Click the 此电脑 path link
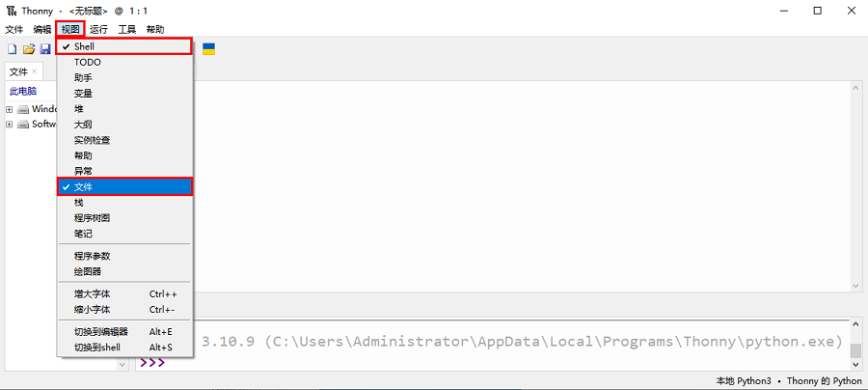This screenshot has width=868, height=390. pos(23,91)
